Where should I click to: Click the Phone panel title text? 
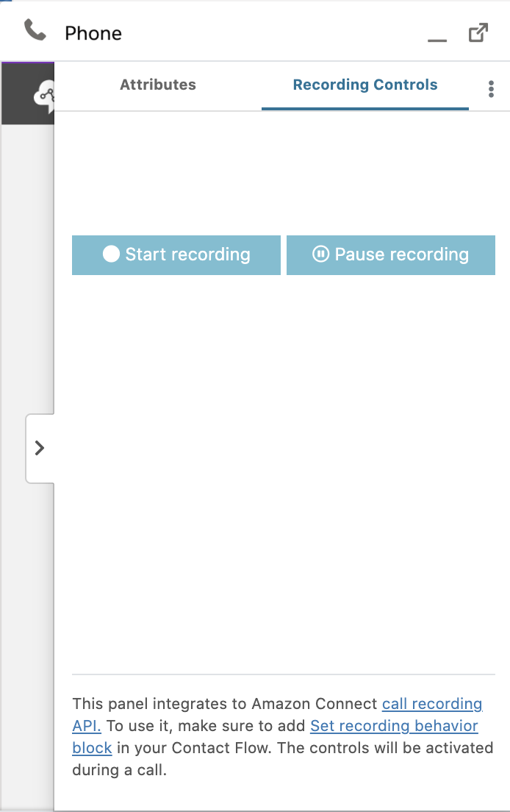click(x=93, y=33)
